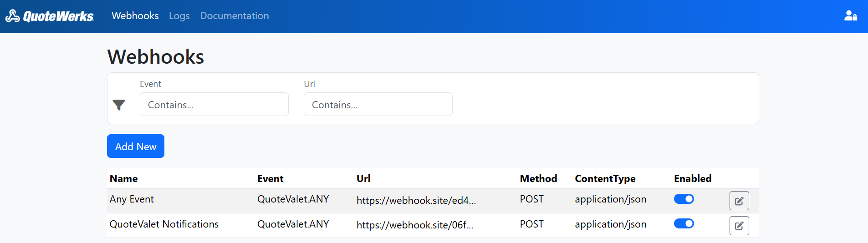The width and height of the screenshot is (868, 243).
Task: Focus the Url filter field
Action: pyautogui.click(x=378, y=105)
